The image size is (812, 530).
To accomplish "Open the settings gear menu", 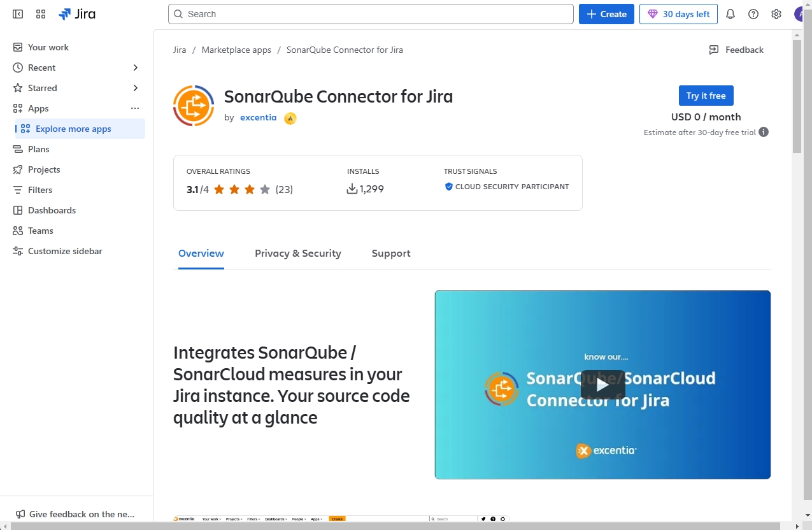I will 776,14.
